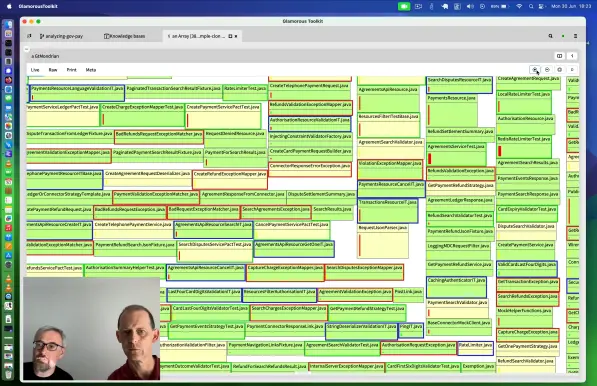The height and width of the screenshot is (386, 597).
Task: Close the 'an Array' tab
Action: click(x=236, y=36)
